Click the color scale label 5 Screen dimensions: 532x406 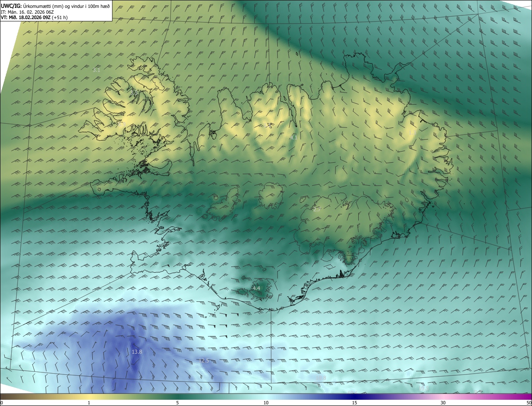tap(177, 403)
